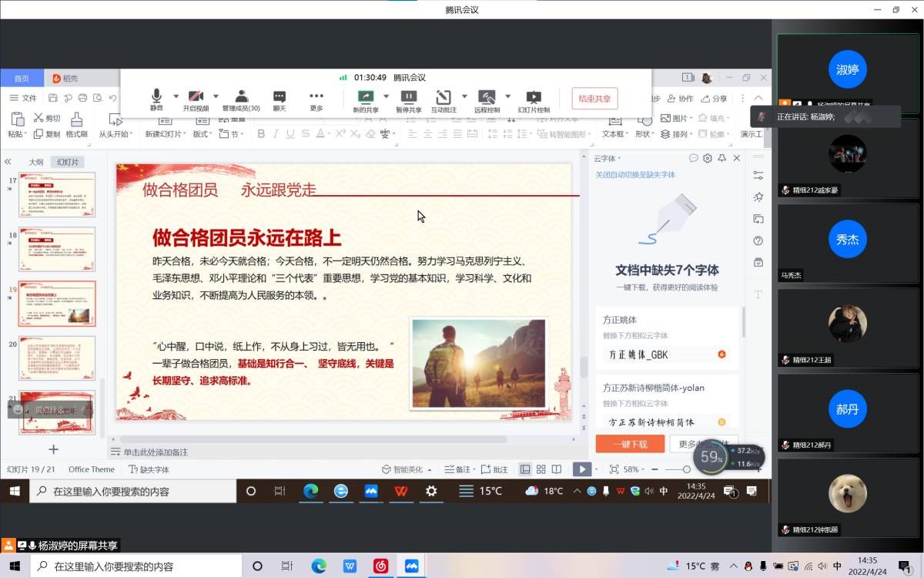Switch to the 幻灯片 thumbnails tab
924x578 pixels.
[x=68, y=162]
